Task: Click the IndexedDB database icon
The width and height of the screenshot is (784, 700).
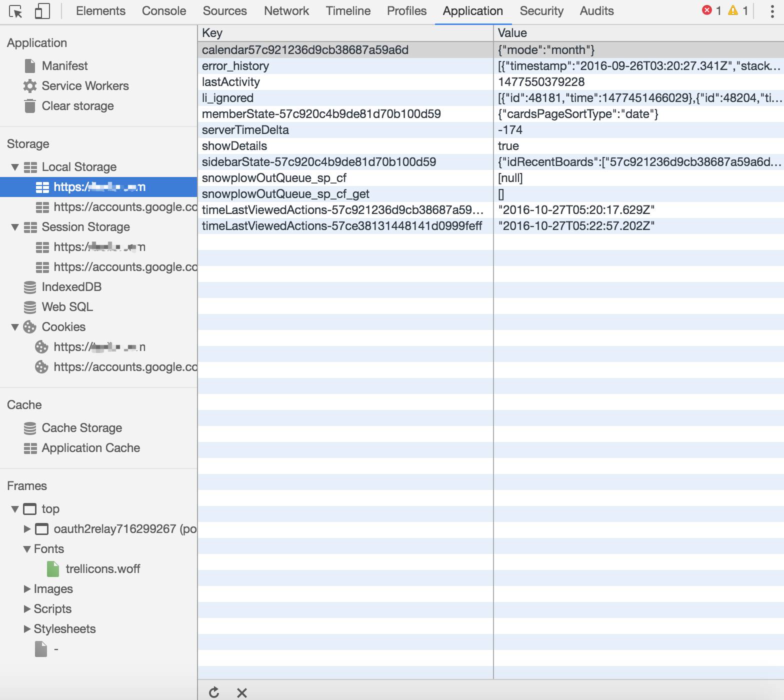Action: click(30, 287)
